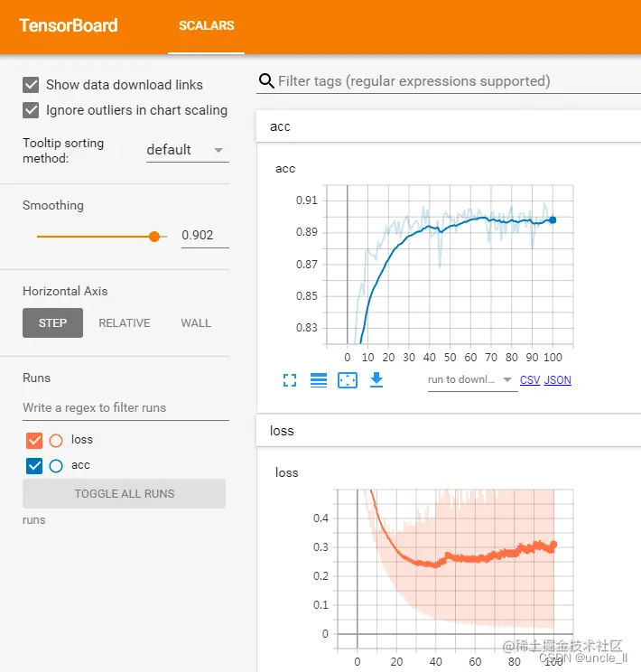The height and width of the screenshot is (672, 641).
Task: Click the smoothing value field 0.902
Action: tap(205, 235)
